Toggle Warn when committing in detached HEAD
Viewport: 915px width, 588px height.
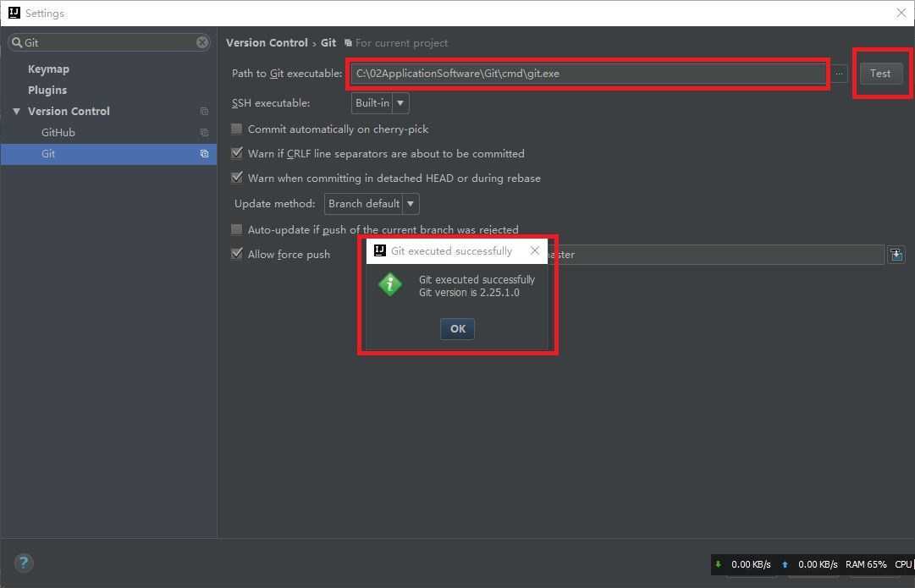(236, 178)
